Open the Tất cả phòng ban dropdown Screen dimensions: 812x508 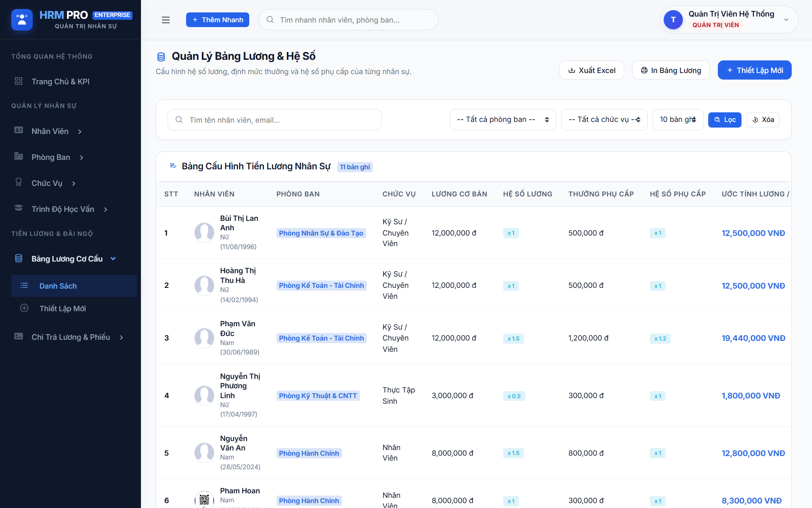coord(503,120)
